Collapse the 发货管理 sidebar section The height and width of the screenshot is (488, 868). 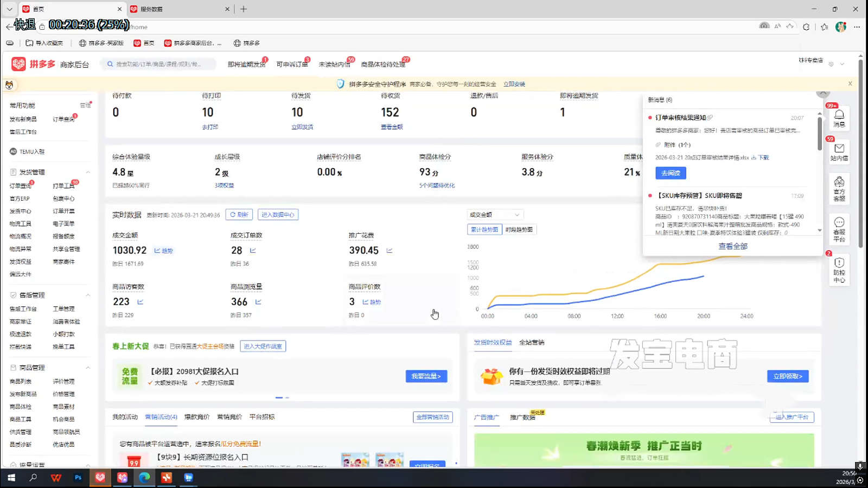pyautogui.click(x=88, y=172)
